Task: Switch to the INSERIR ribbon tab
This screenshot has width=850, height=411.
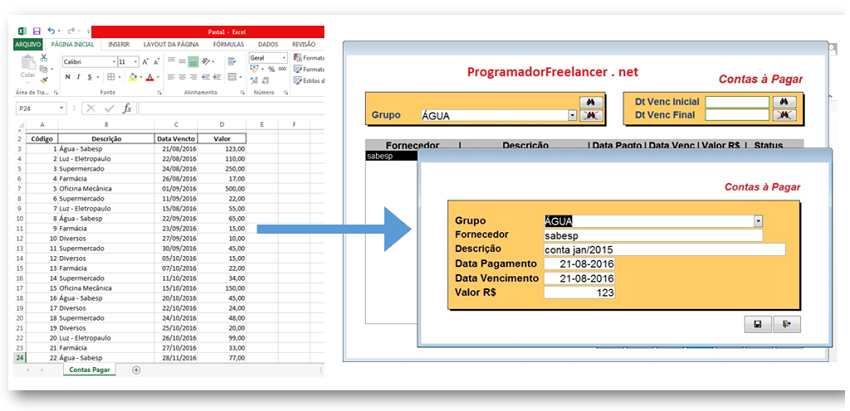Action: (x=119, y=44)
